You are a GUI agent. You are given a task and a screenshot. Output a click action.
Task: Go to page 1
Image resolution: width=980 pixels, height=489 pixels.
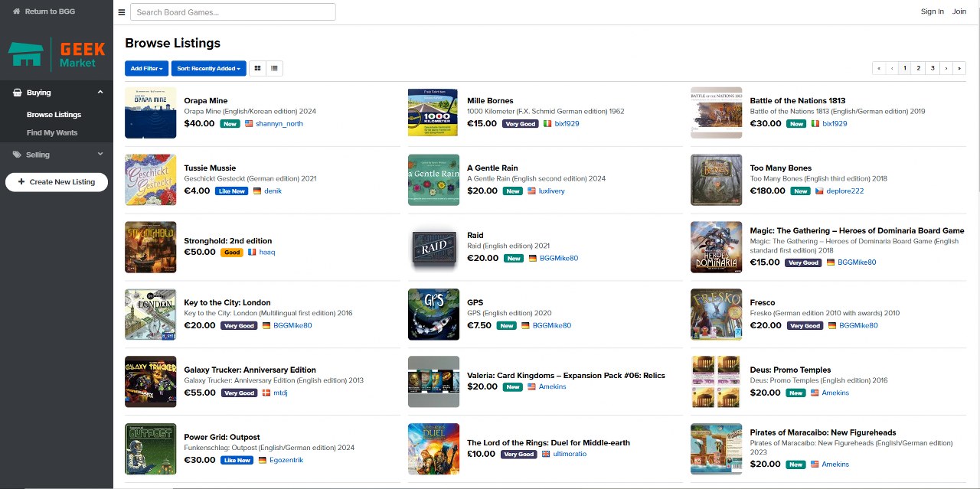pyautogui.click(x=905, y=68)
